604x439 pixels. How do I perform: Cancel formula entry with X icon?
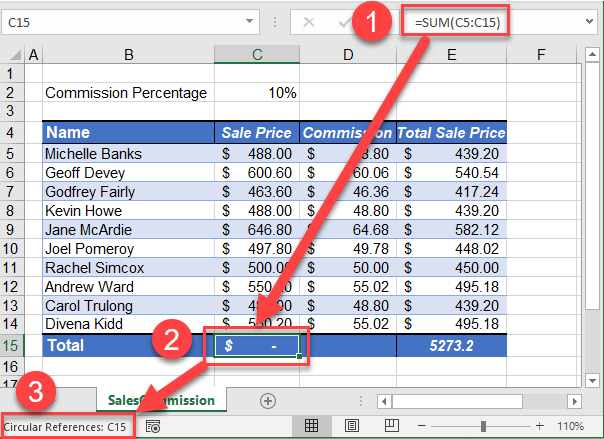(x=309, y=22)
